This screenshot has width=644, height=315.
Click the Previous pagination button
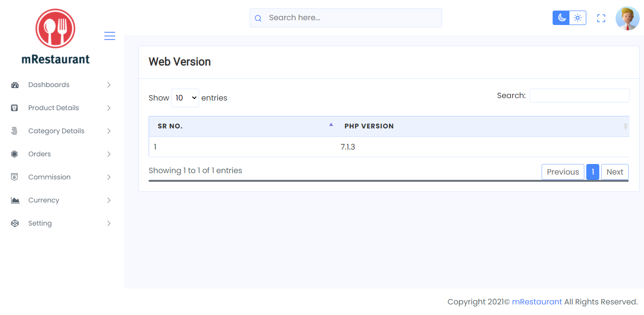(x=563, y=172)
